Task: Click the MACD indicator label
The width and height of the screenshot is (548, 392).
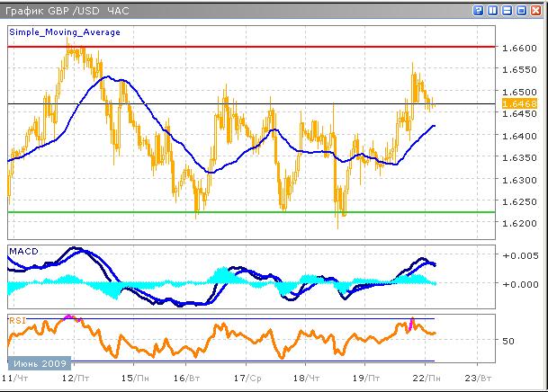Action: pyautogui.click(x=22, y=251)
